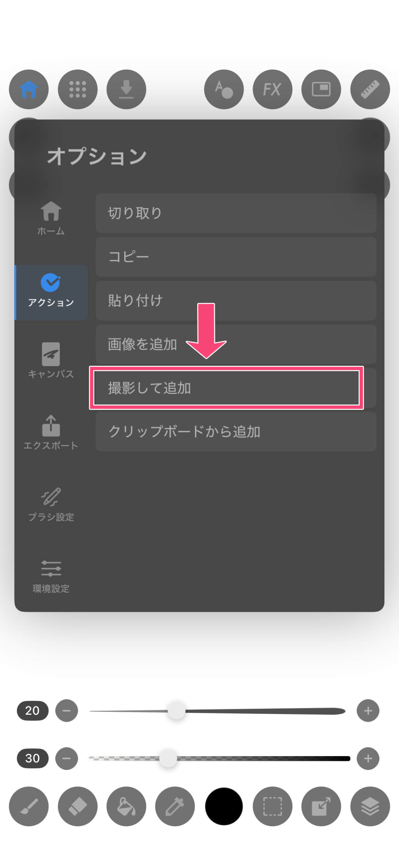399x868 pixels.
Task: Tap the download arrow icon
Action: [126, 90]
